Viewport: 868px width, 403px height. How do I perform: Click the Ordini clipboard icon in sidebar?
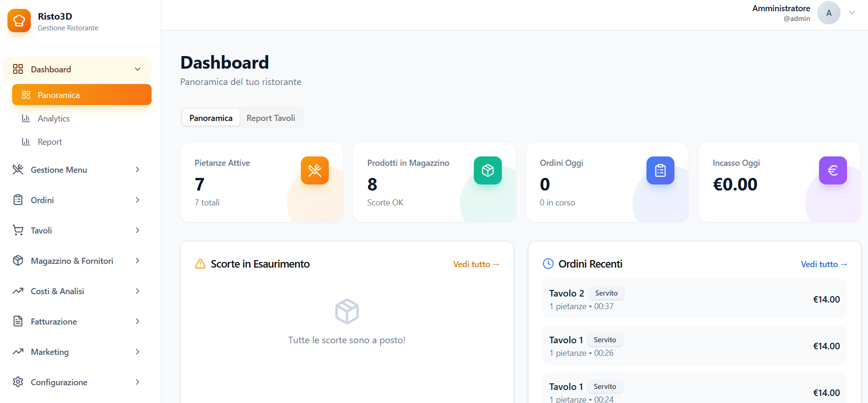(18, 200)
